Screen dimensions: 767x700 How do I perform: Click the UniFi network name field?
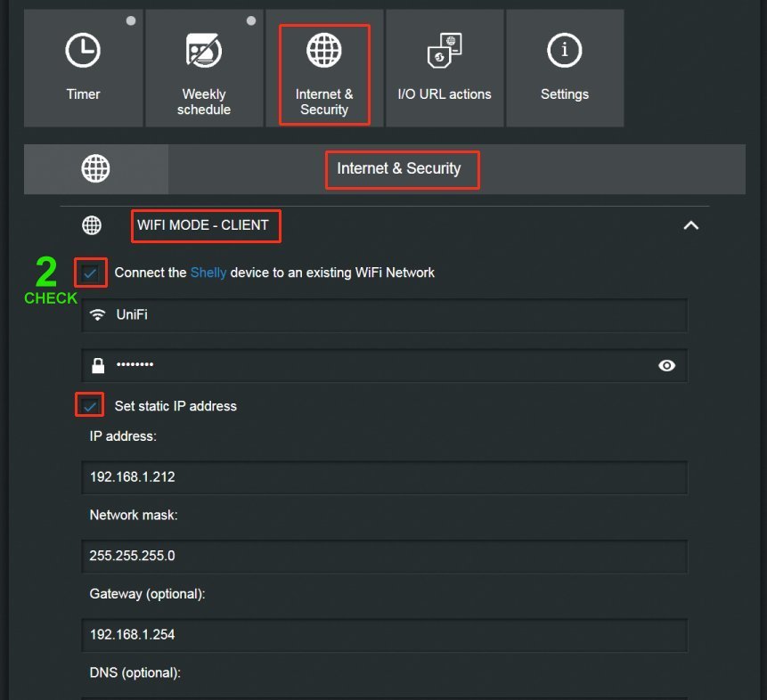coord(385,315)
